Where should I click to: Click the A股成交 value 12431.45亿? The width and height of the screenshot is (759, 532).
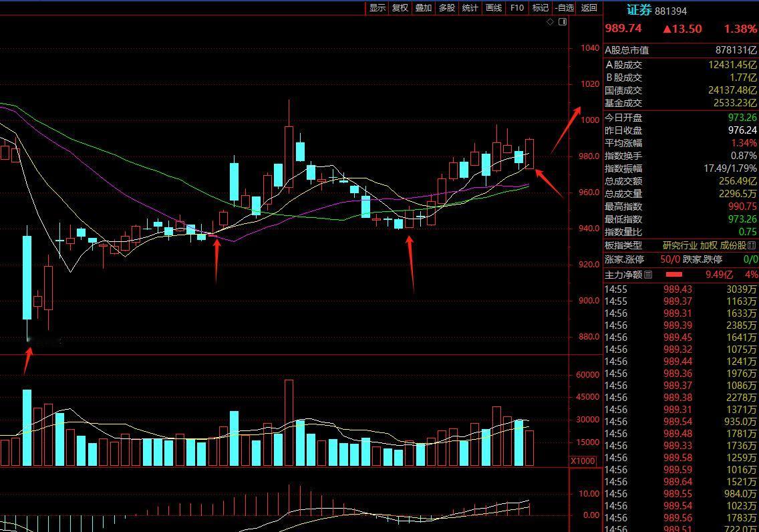pos(732,64)
